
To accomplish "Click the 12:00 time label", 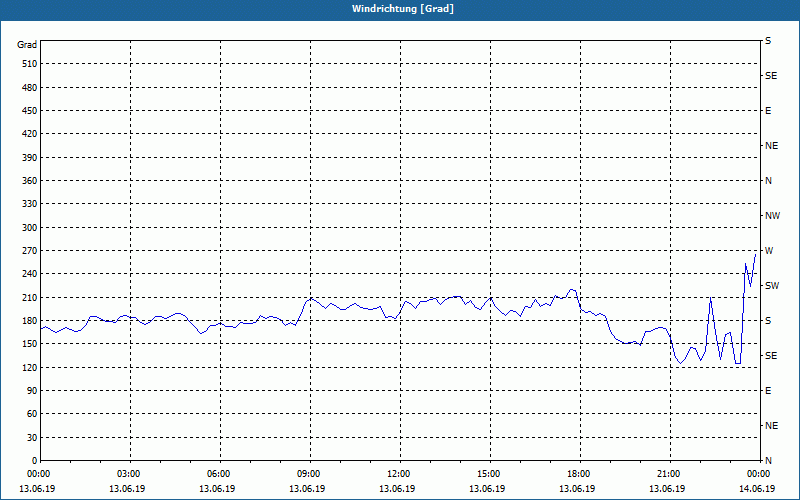I will pyautogui.click(x=398, y=473).
